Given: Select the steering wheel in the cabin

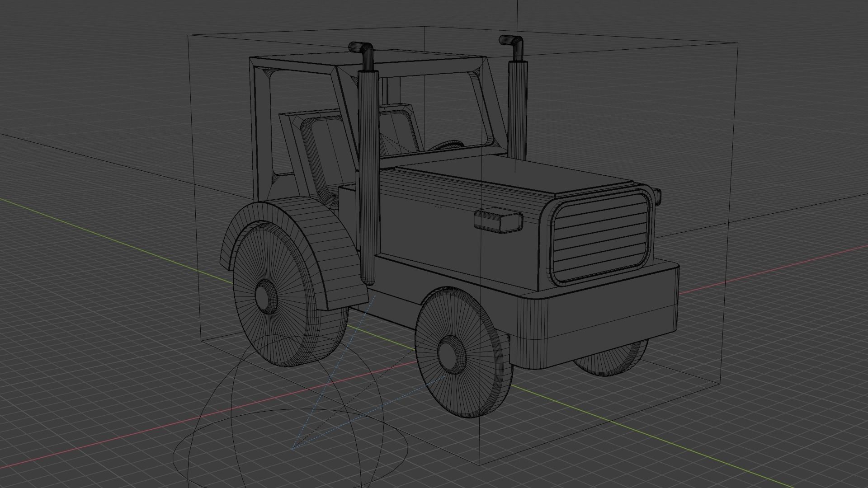Looking at the screenshot, I should [x=447, y=145].
